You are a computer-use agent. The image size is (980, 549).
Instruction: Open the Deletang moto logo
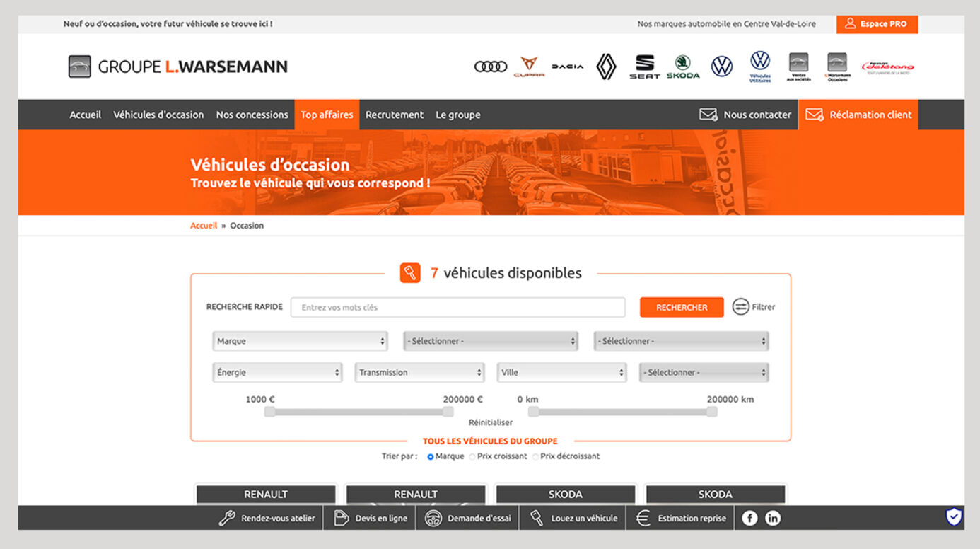887,67
